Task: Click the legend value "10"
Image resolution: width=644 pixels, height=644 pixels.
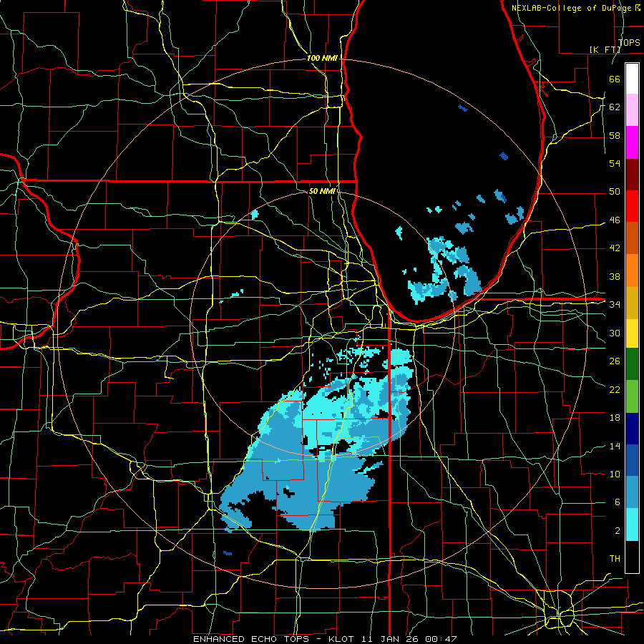Action: (x=615, y=474)
